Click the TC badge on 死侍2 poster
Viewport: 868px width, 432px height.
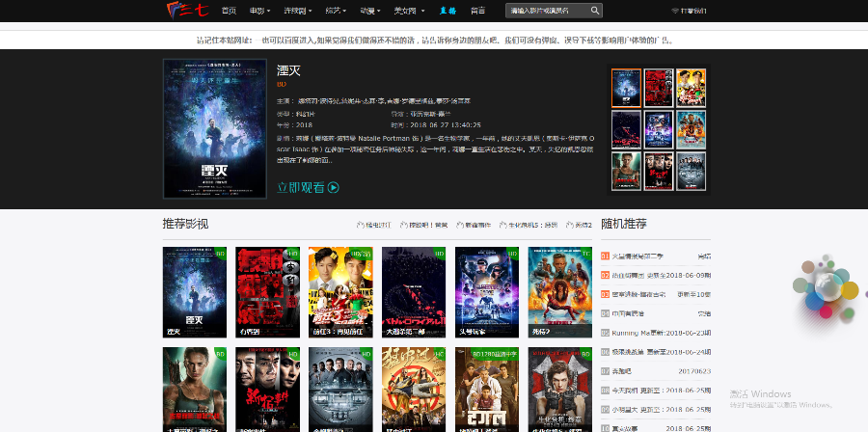coord(585,254)
